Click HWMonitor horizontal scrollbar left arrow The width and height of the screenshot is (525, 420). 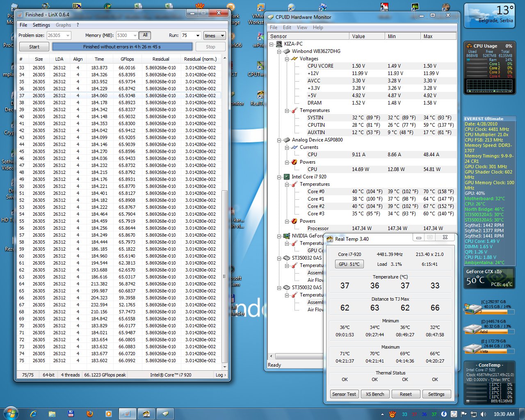[x=271, y=356]
